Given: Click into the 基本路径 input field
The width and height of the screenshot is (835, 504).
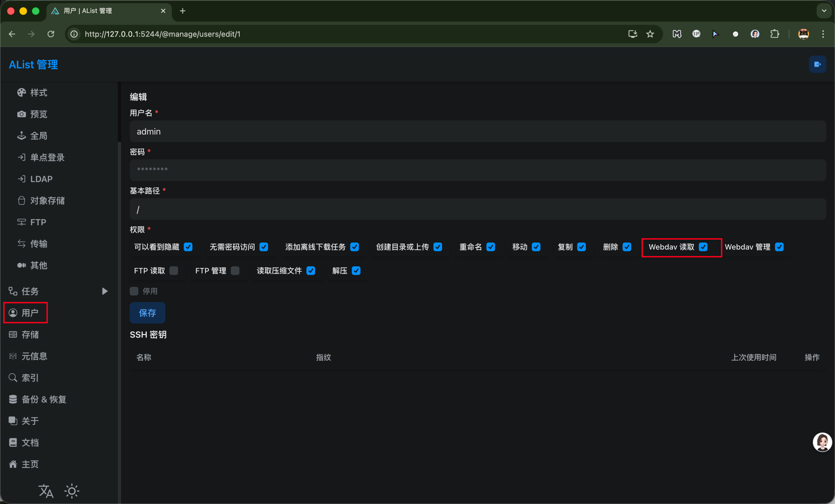Looking at the screenshot, I should point(478,209).
